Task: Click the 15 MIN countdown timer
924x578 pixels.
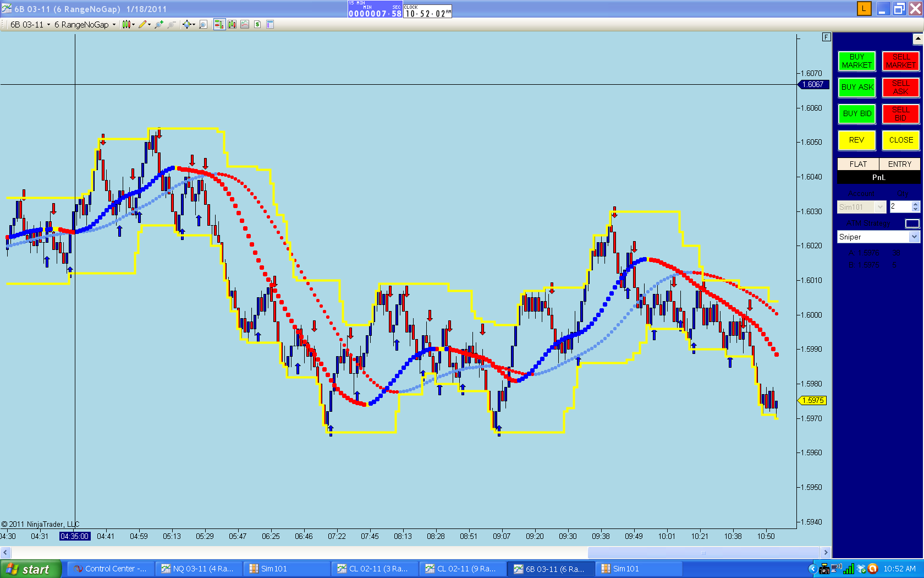Action: (375, 9)
